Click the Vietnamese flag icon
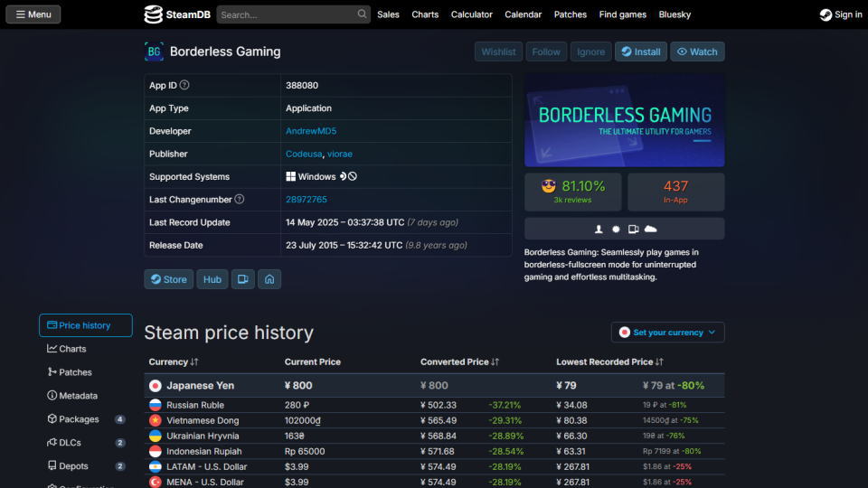This screenshot has height=488, width=868. (x=156, y=420)
